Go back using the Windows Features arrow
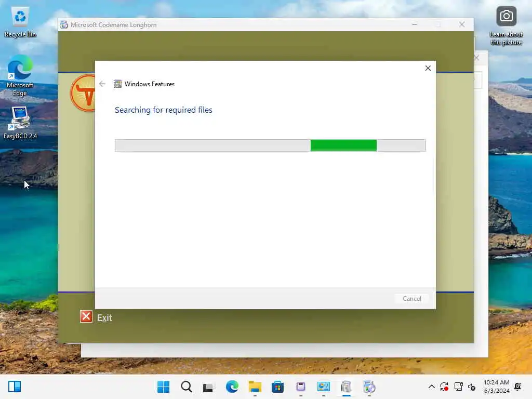The image size is (532, 399). click(x=102, y=84)
